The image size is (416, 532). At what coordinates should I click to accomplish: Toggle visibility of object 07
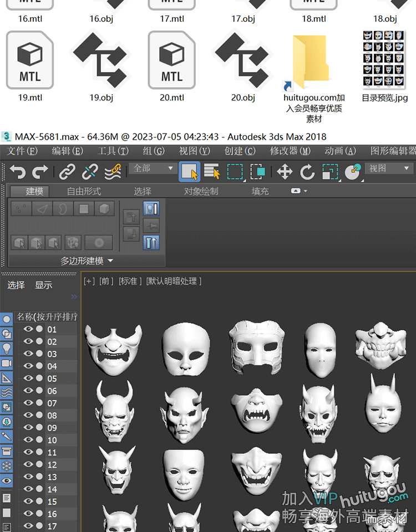tap(28, 403)
